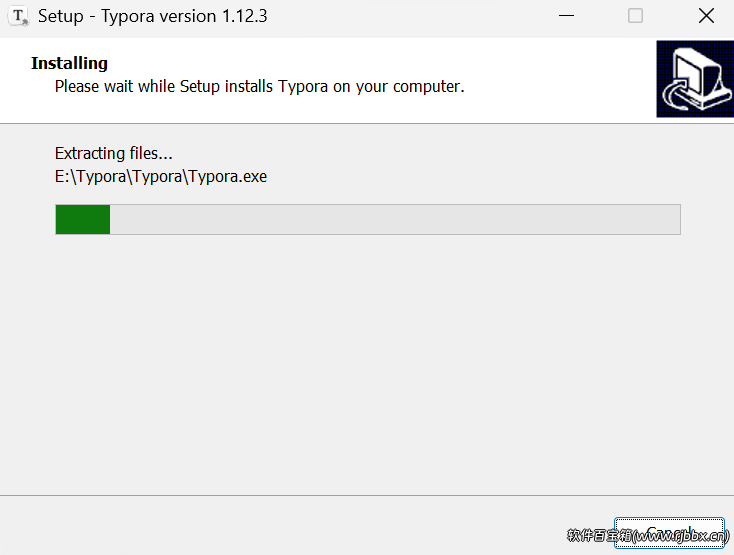Close the Typora Setup window
The image size is (734, 555).
tap(706, 16)
